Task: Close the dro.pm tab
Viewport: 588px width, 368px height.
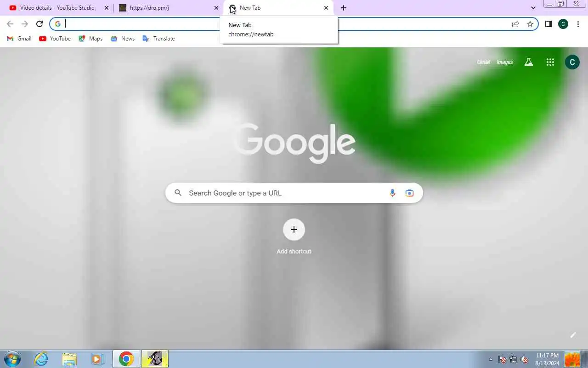Action: pyautogui.click(x=216, y=8)
